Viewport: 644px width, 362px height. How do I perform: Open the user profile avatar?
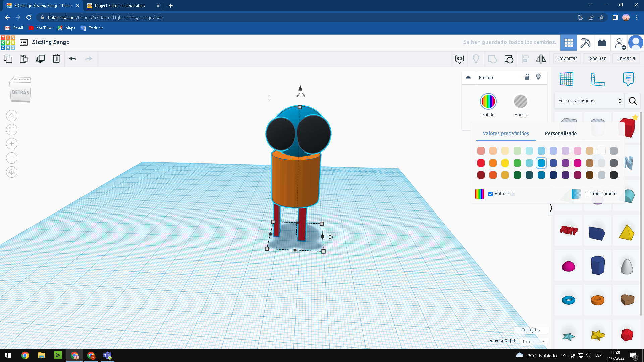click(636, 43)
